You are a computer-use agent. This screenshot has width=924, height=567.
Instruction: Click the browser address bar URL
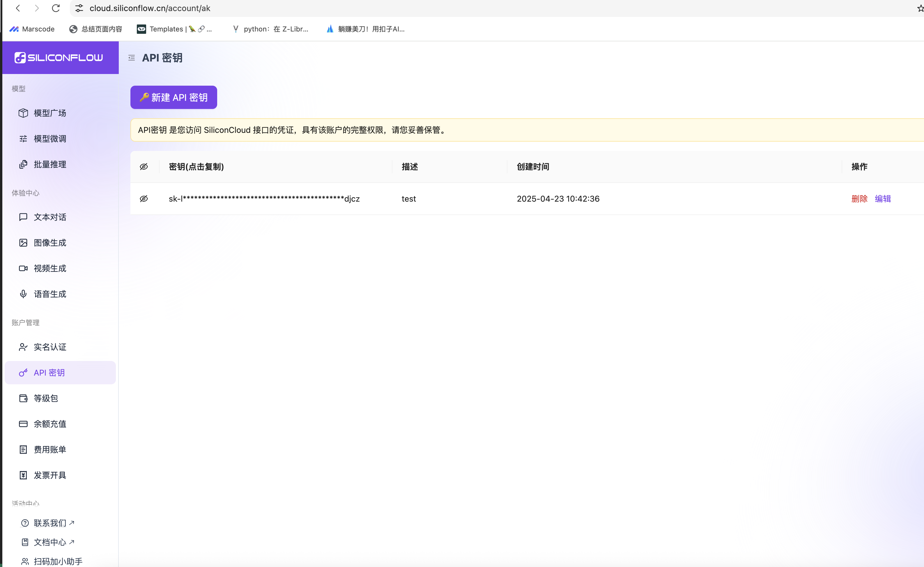pos(150,8)
